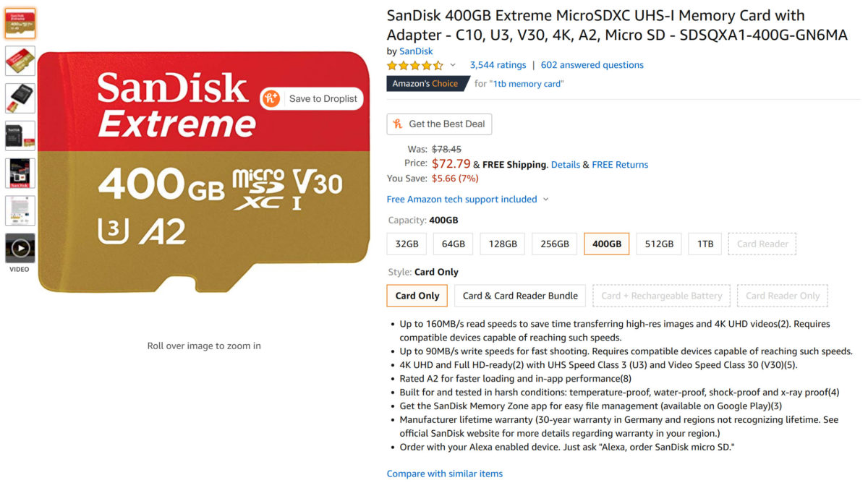Click the star rating icons

[415, 65]
